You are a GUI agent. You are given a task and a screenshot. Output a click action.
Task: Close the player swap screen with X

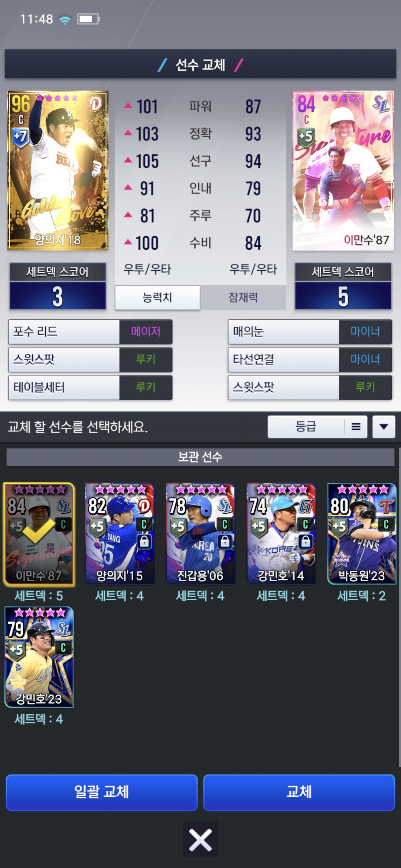pyautogui.click(x=200, y=840)
